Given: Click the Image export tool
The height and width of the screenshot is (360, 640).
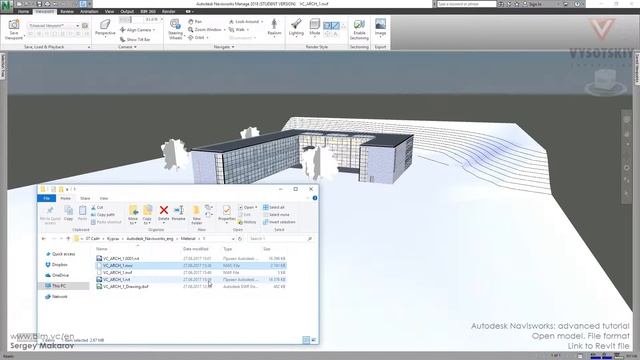Looking at the screenshot, I should point(380,28).
